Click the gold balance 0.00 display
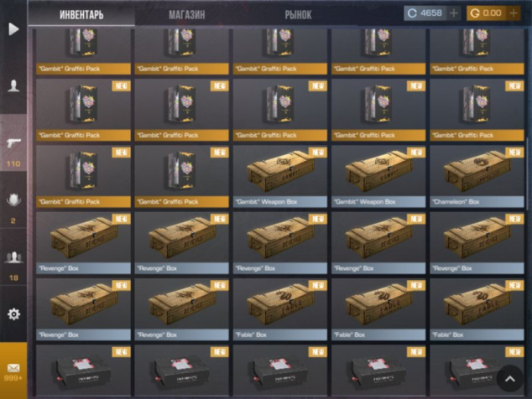 coord(487,13)
